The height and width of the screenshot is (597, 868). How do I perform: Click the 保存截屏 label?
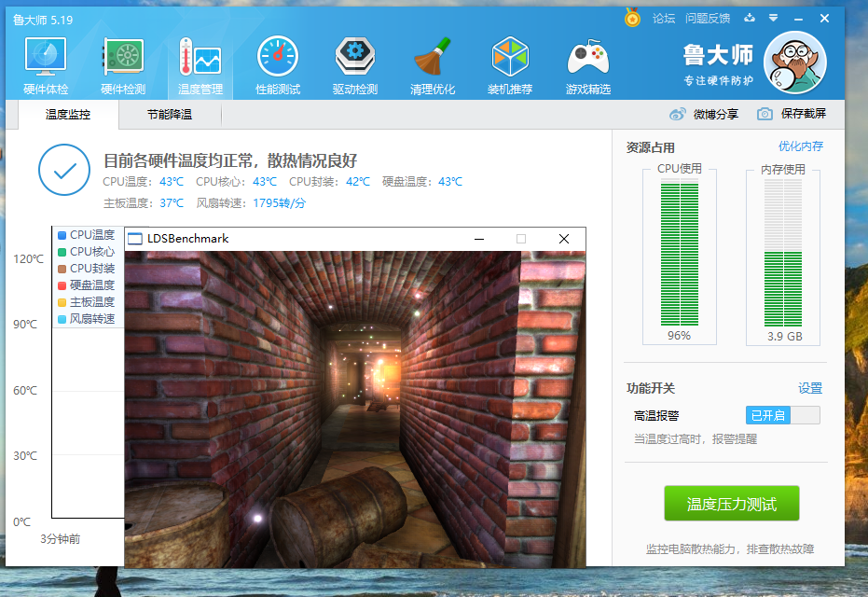[x=804, y=114]
